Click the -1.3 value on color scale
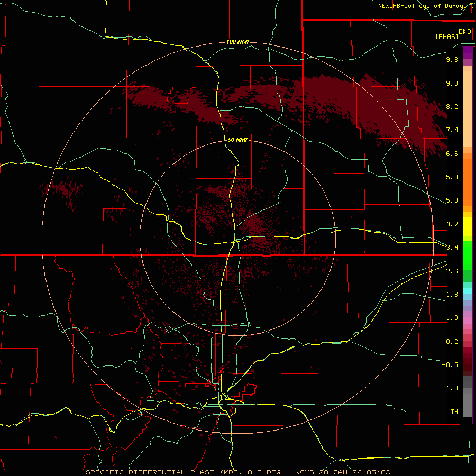The width and height of the screenshot is (476, 476). (450, 388)
